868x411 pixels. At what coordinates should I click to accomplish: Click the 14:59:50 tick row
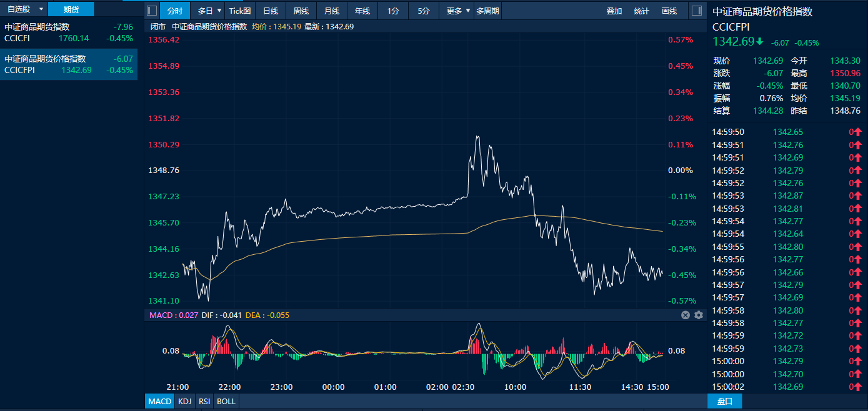787,132
